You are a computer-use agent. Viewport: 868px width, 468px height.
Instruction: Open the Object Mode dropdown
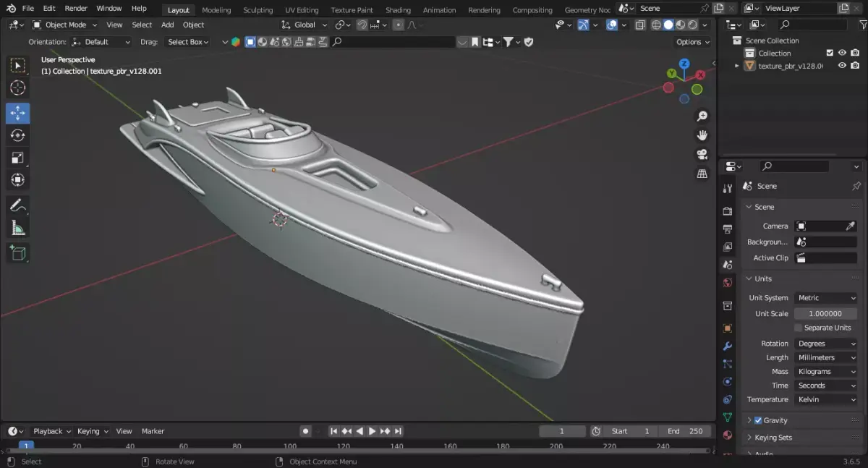point(65,25)
